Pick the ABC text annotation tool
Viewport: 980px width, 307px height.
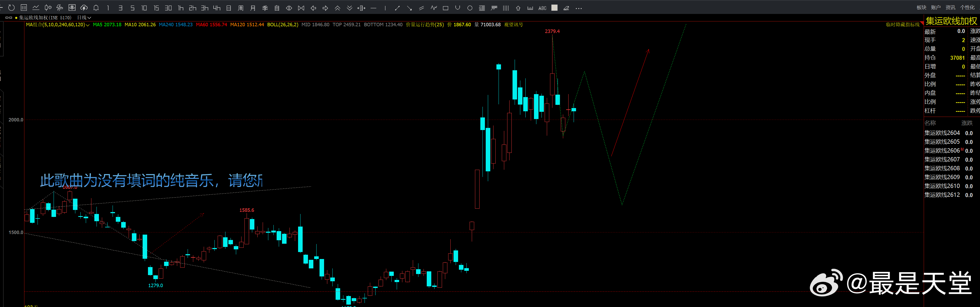click(x=543, y=8)
